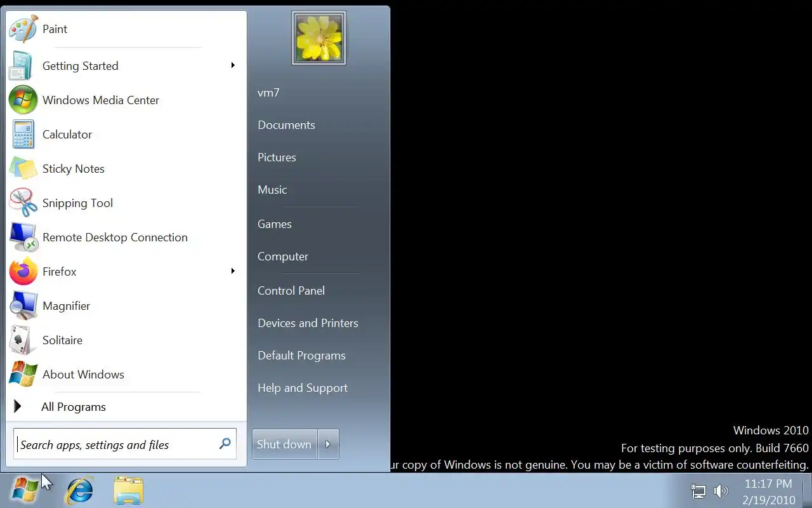Image resolution: width=812 pixels, height=508 pixels.
Task: Open Internet Explorer from the taskbar
Action: (x=80, y=491)
